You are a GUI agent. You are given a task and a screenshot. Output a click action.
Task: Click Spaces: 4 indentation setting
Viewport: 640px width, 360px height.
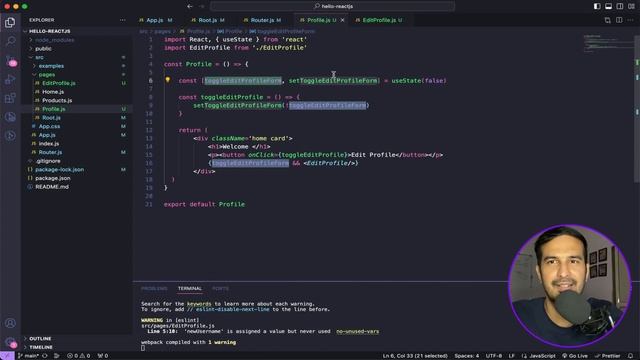point(467,356)
